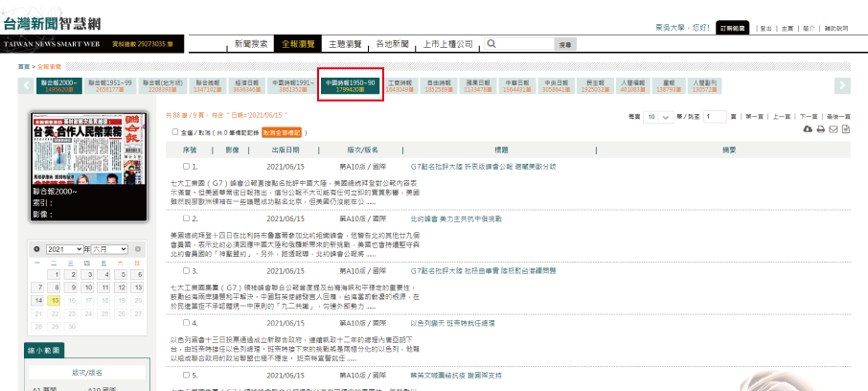This screenshot has width=868, height=391.
Task: Check the box for result 1
Action: [186, 166]
